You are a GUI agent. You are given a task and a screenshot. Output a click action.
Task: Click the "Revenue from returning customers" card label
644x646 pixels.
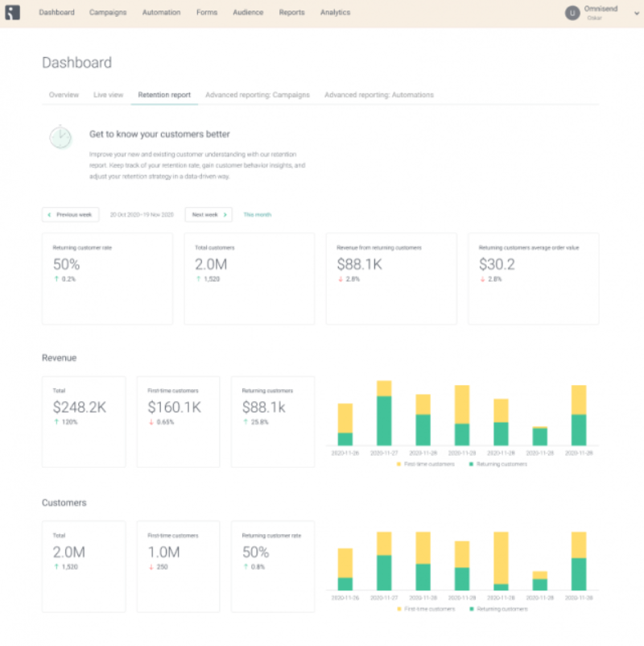coord(379,247)
